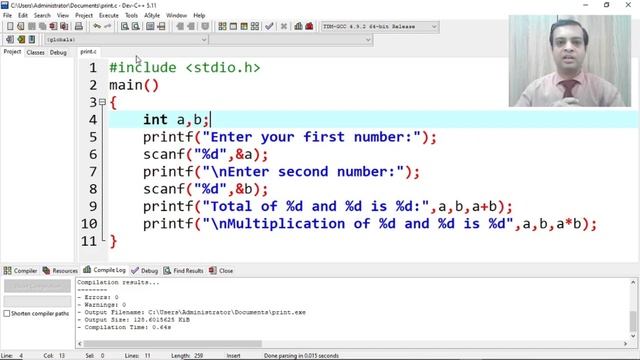Viewport: 640px width, 360px height.
Task: Click the compile log horizontal scrollbar thumb
Action: [x=173, y=344]
